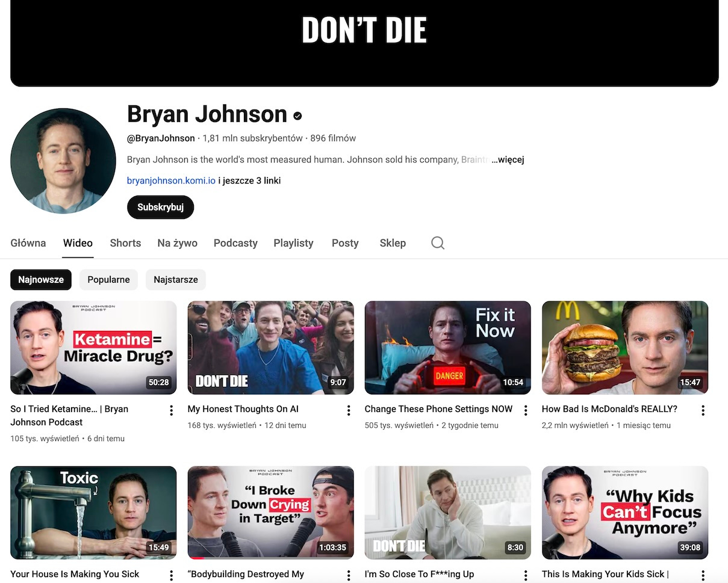Open 'This Is Making Your Kids Sick' title
Viewport: 728px width, 583px height.
[605, 575]
